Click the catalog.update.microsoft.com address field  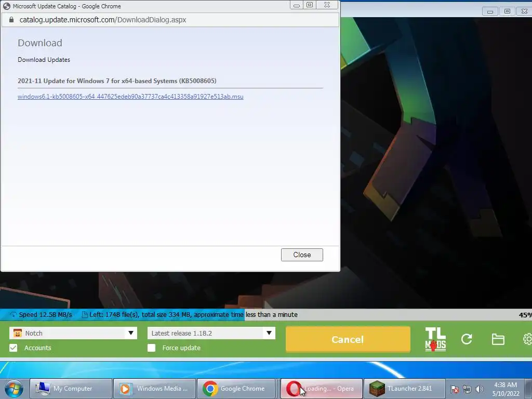point(170,20)
